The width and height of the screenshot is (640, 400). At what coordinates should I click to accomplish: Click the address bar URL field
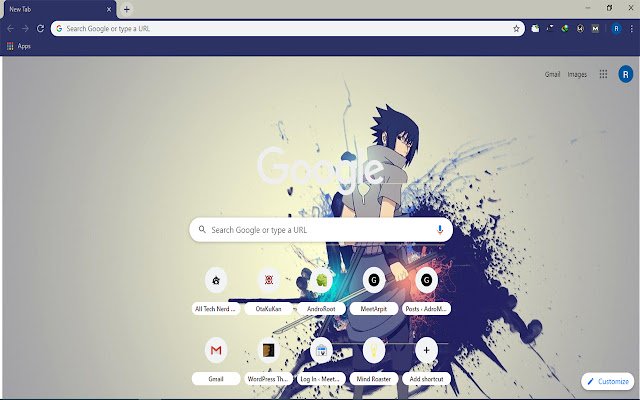point(287,29)
